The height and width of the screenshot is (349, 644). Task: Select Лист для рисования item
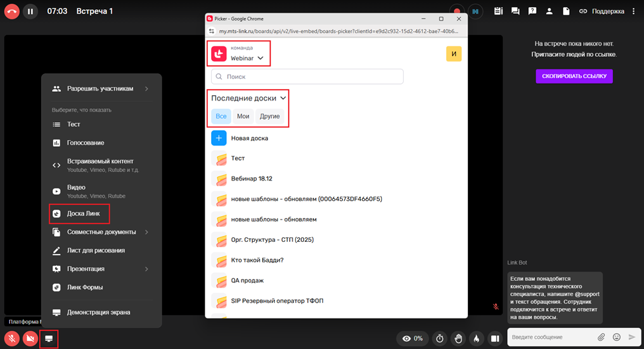pos(101,251)
